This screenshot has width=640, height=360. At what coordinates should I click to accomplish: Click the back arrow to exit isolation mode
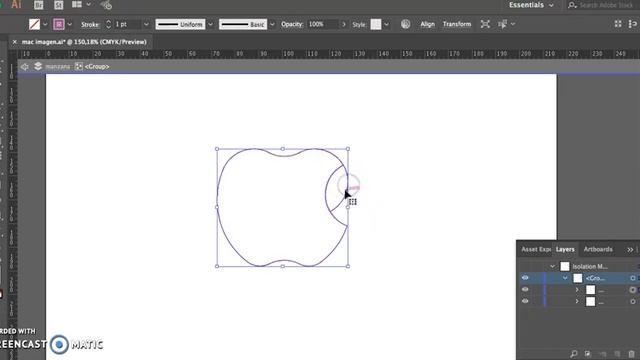point(24,67)
